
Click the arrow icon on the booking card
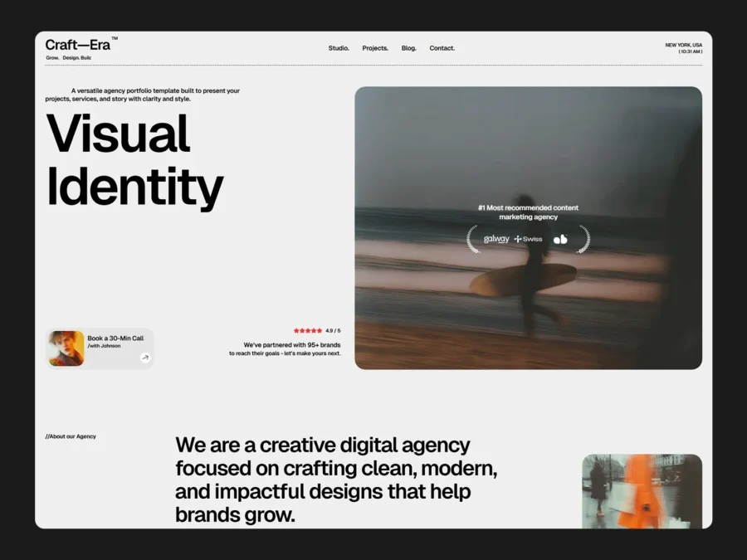[144, 358]
